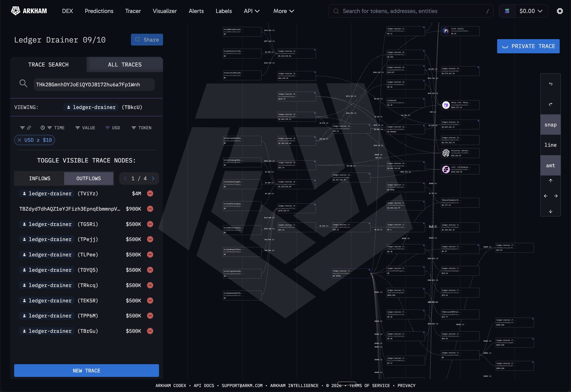Click the 1inch node icon in graph
Image resolution: width=571 pixels, height=392 pixels.
click(x=446, y=31)
